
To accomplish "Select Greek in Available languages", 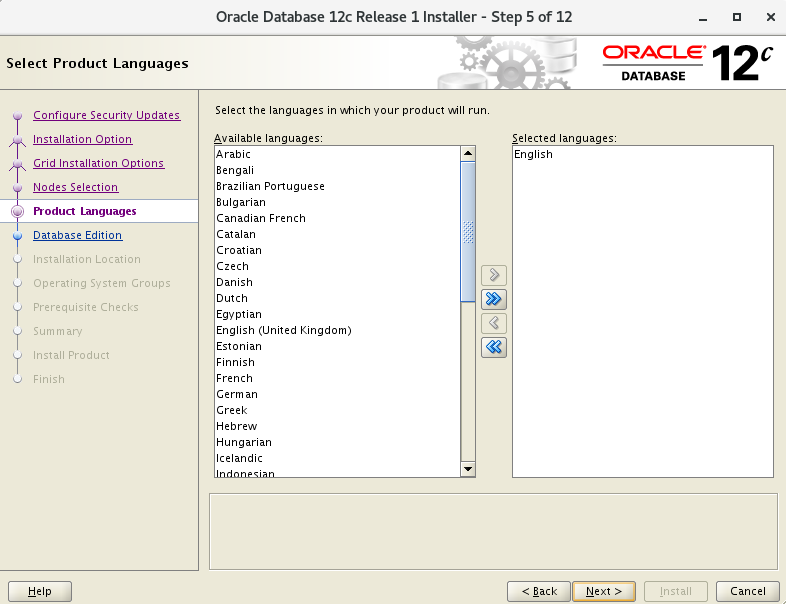I will pyautogui.click(x=337, y=411).
